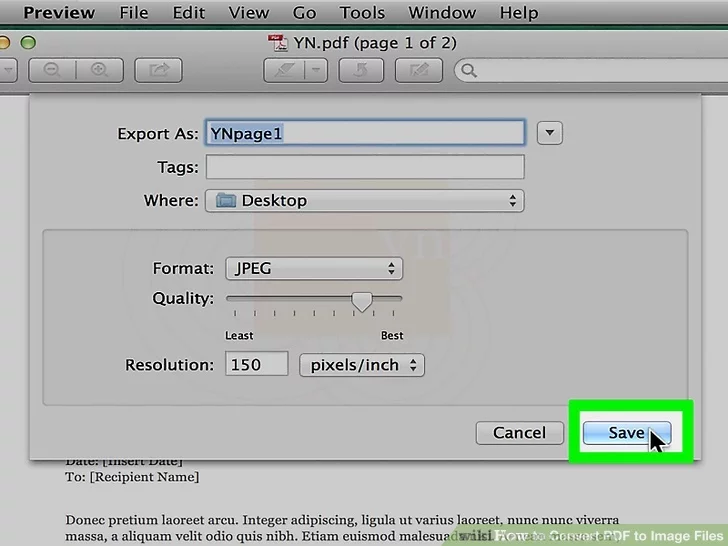Screen dimensions: 728x546
Task: Click the Tags input field
Action: click(364, 167)
